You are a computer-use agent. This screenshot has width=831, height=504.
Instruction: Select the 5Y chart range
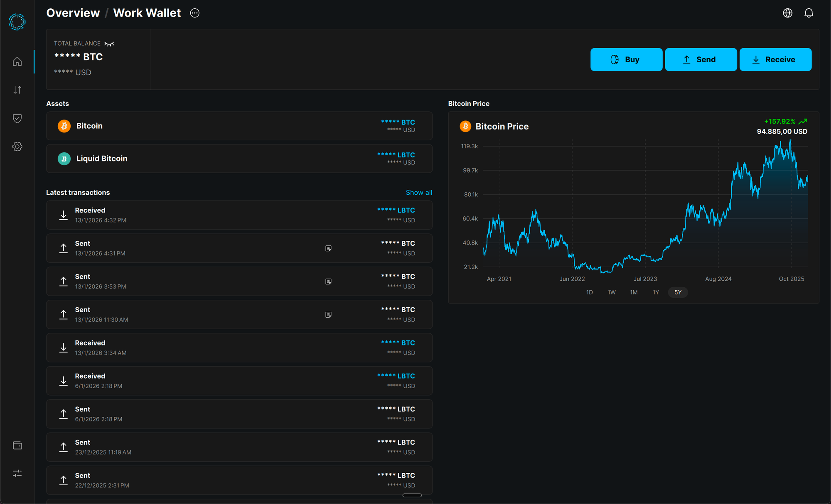coord(678,292)
